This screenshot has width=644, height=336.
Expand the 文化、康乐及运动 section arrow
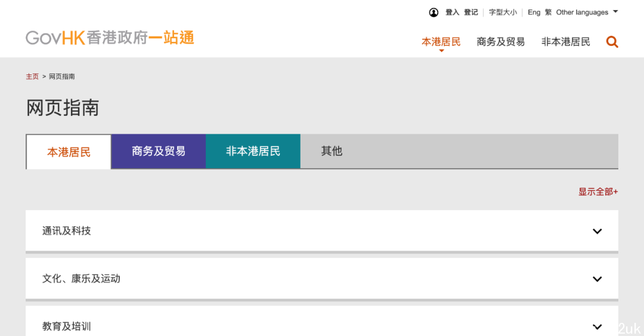point(597,279)
